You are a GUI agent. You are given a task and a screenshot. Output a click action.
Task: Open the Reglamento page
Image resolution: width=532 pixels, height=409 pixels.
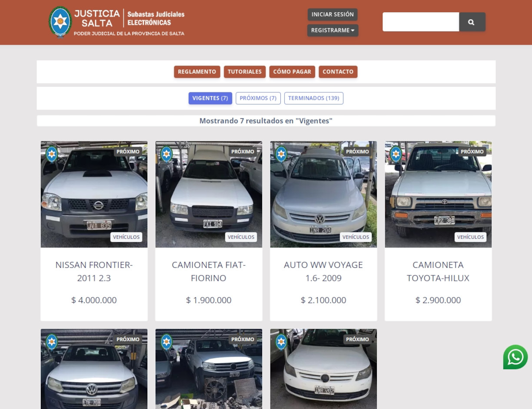197,72
